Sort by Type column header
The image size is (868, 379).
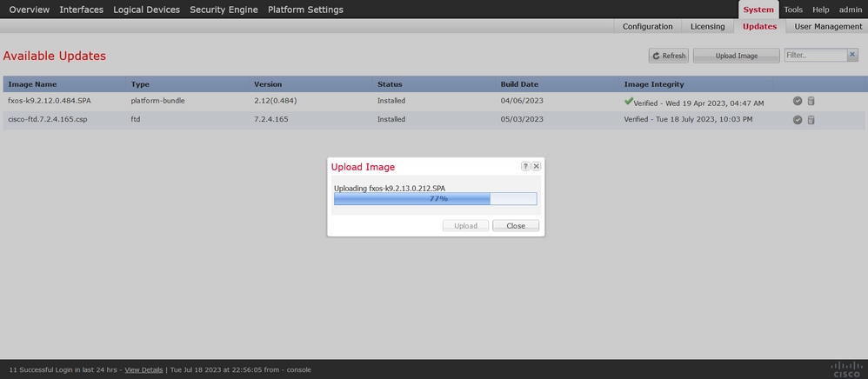click(140, 84)
